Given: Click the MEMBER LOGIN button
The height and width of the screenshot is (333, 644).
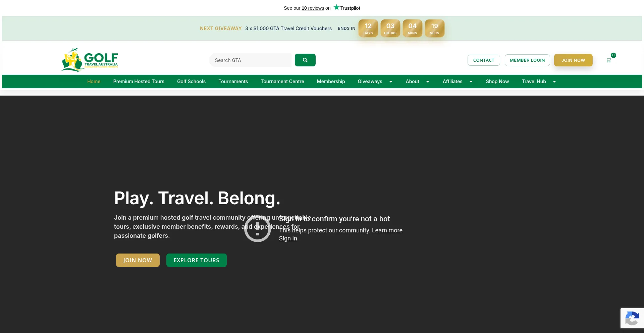Looking at the screenshot, I should click(x=527, y=60).
